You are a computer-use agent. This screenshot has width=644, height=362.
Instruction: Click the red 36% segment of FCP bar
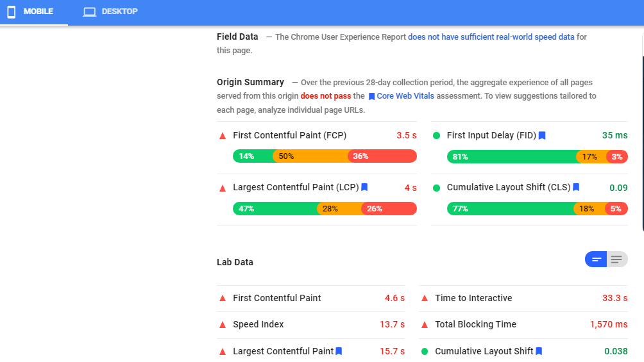tap(382, 156)
